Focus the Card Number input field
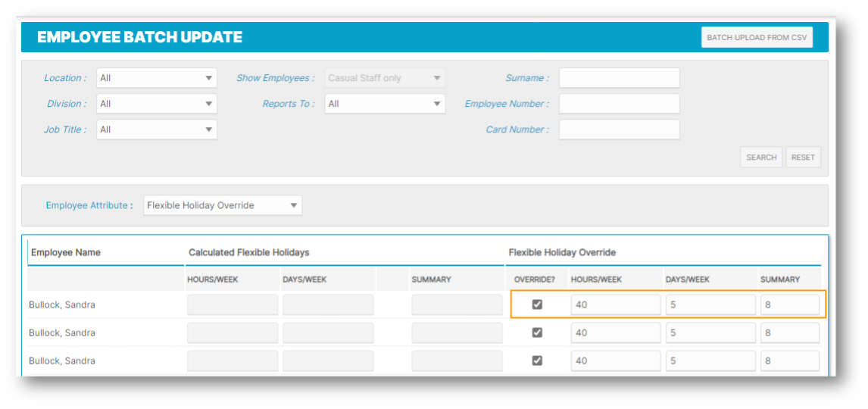Viewport: 868px width, 409px height. [x=619, y=130]
